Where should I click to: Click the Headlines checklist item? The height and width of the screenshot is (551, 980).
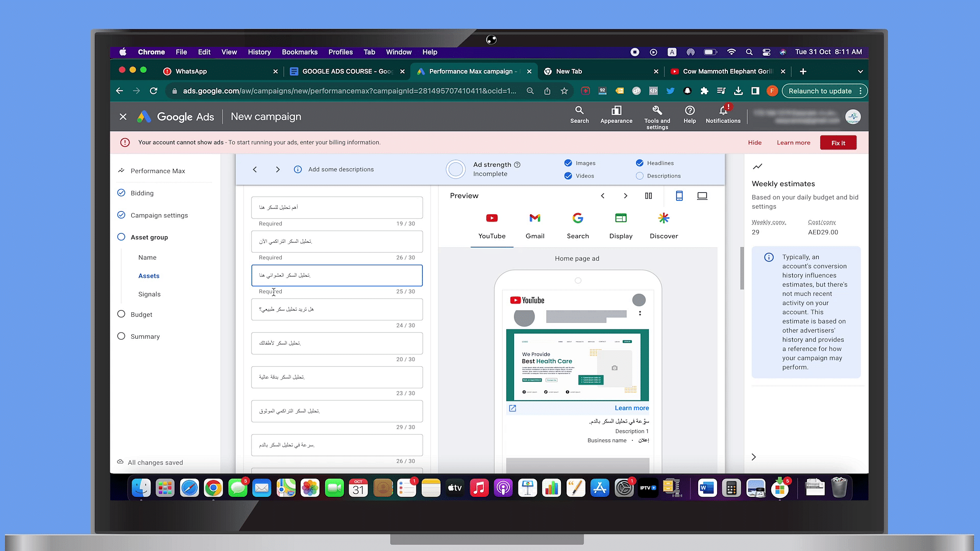pyautogui.click(x=655, y=163)
